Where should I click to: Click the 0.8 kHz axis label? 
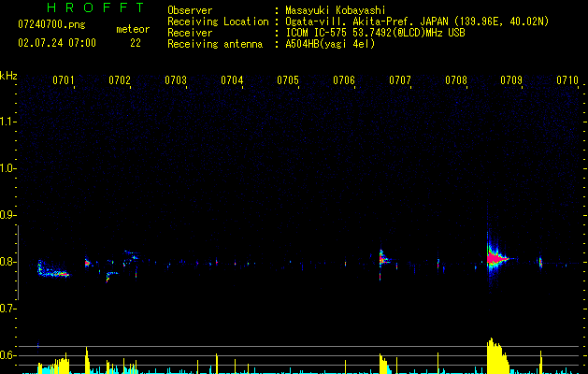(7, 262)
